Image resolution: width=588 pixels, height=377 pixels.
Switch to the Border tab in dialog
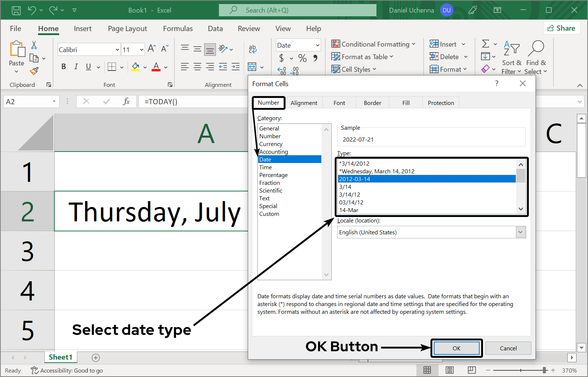coord(372,103)
